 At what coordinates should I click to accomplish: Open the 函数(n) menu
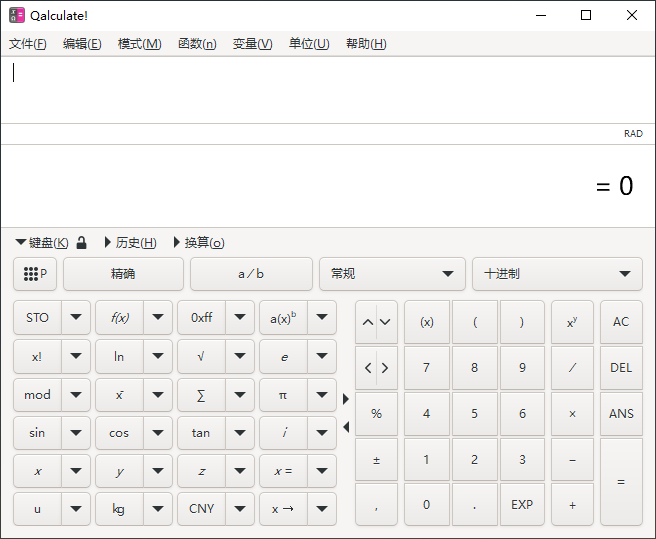coord(197,44)
